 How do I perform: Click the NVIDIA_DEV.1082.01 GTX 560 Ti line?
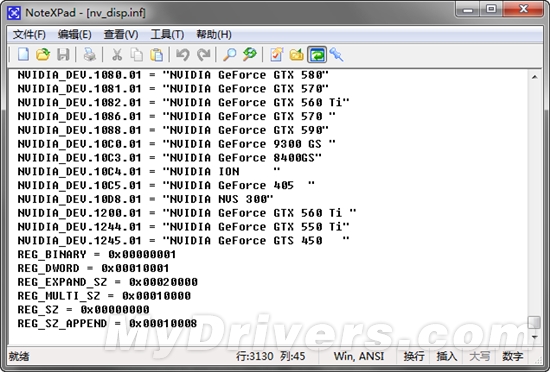pos(183,102)
